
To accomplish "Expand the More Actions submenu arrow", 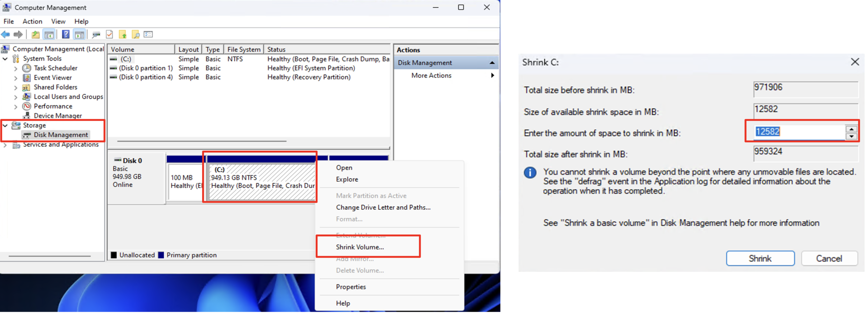I will click(x=492, y=75).
